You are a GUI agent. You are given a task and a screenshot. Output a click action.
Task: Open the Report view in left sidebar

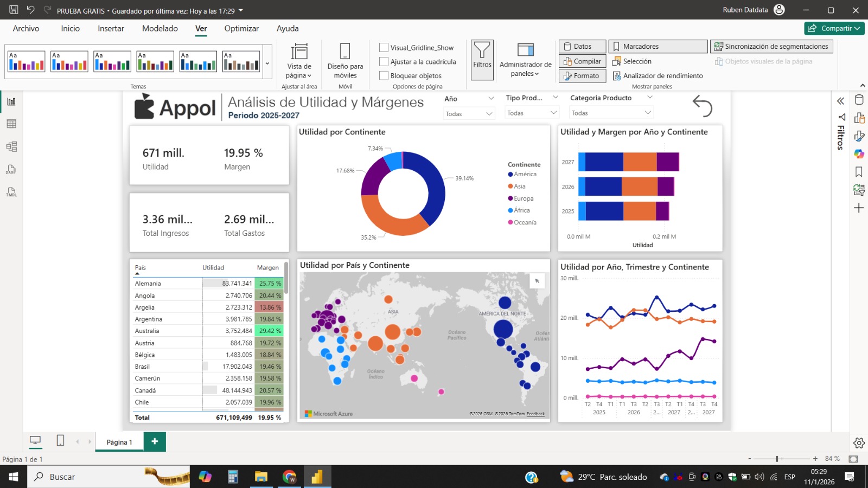(11, 101)
